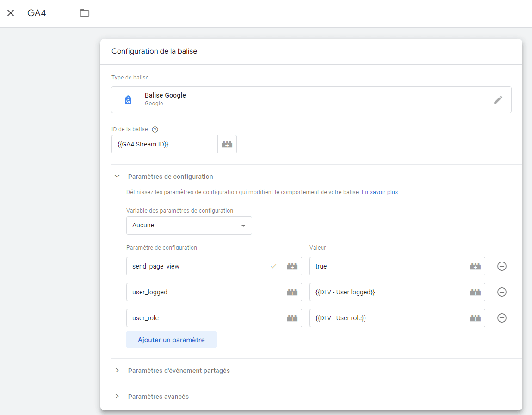Close the tag editor with X
The image size is (532, 415).
click(11, 13)
